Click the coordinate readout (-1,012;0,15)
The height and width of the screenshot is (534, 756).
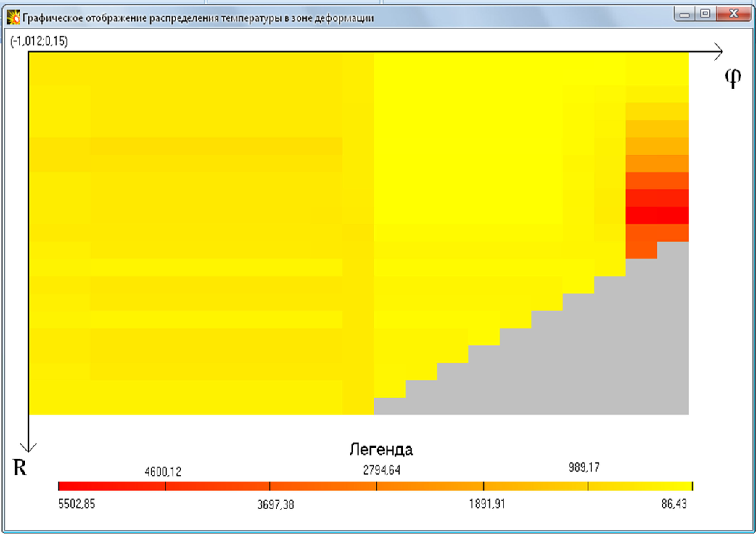pos(39,41)
